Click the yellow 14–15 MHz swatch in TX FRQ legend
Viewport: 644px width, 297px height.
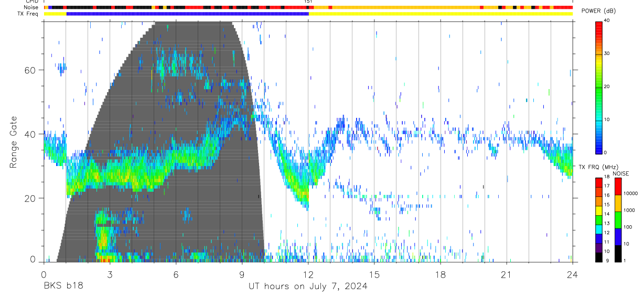click(x=599, y=211)
